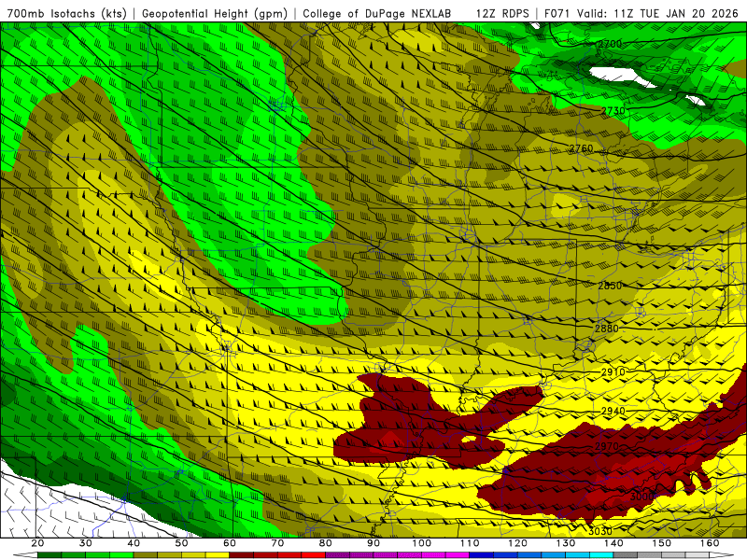Click the '700mb Isotachs (kts)' title text
This screenshot has width=747, height=560.
pos(67,13)
